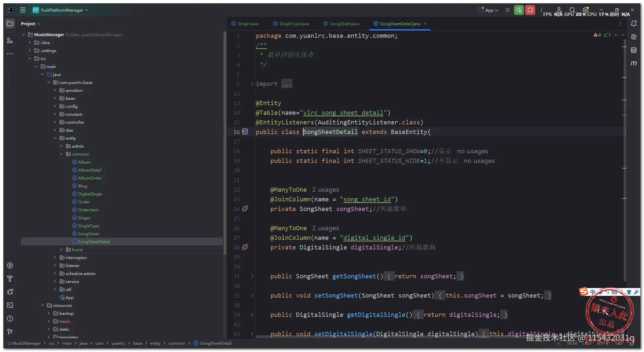Open the Services tool window icon
This screenshot has width=644, height=352.
click(10, 265)
